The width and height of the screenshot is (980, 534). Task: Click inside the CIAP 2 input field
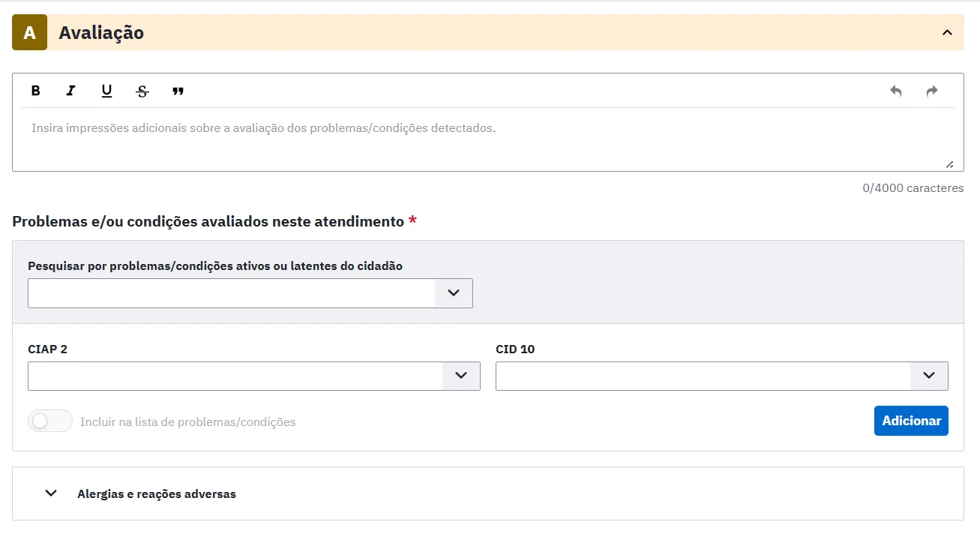tap(235, 376)
